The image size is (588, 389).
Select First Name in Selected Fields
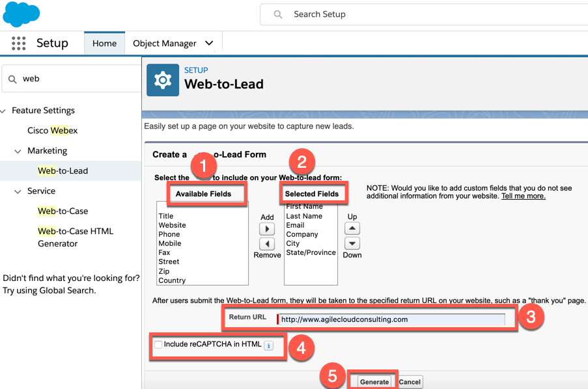[305, 206]
